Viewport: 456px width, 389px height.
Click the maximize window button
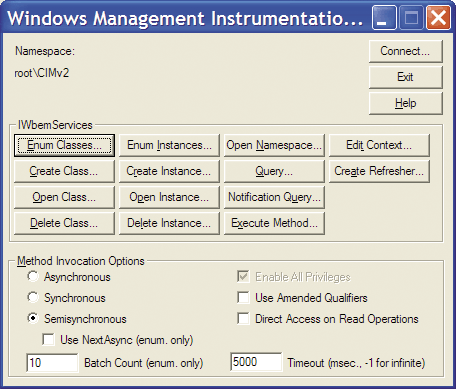(411, 18)
